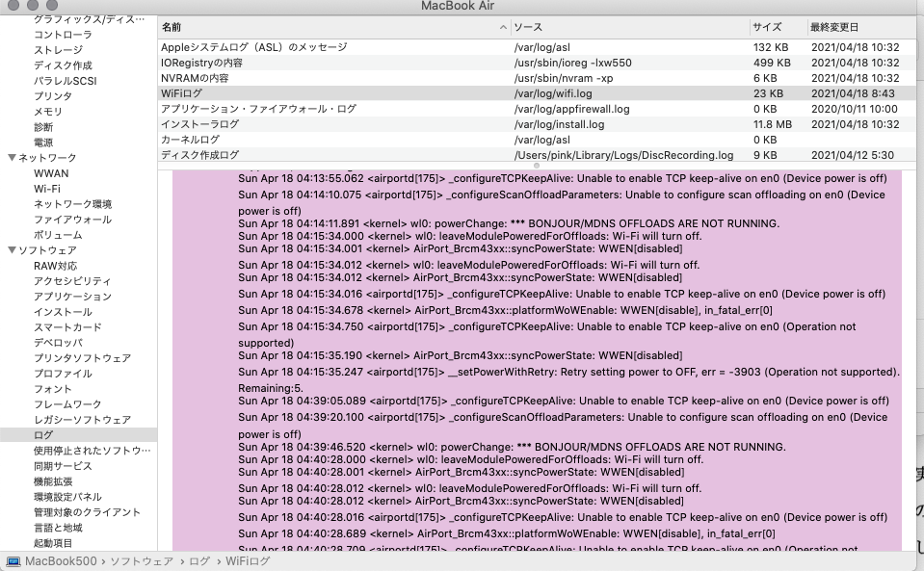Select プリンタソフトウェア in sidebar
Viewport: 924px width, 571px height.
83,358
